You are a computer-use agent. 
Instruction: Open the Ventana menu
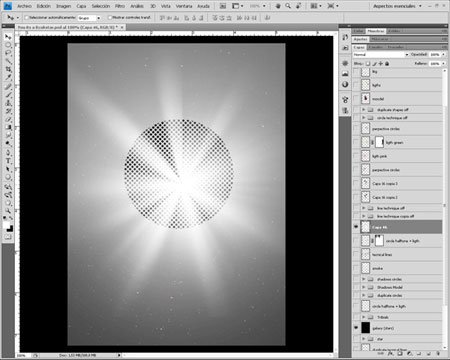pos(184,6)
